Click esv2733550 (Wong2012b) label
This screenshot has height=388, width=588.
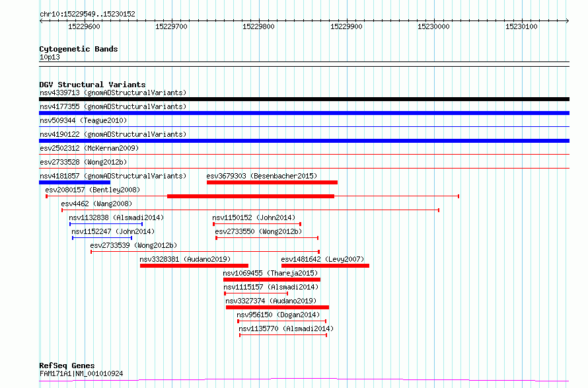[x=258, y=231]
